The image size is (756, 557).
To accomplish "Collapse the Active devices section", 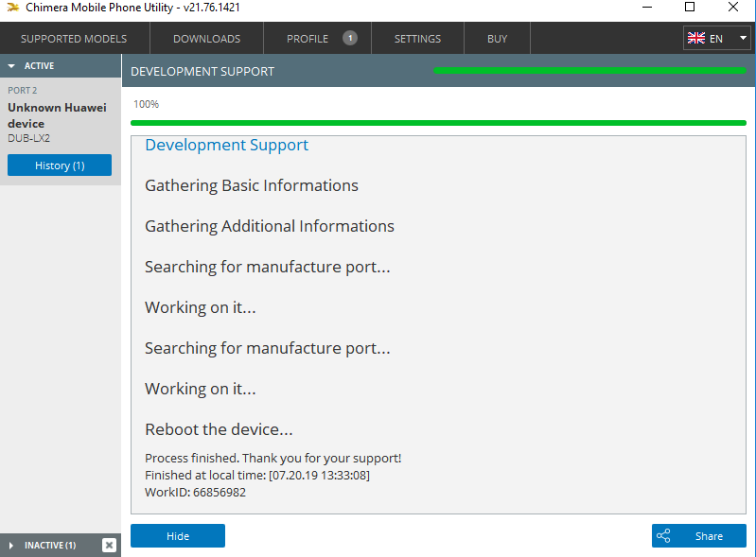I will [x=61, y=65].
